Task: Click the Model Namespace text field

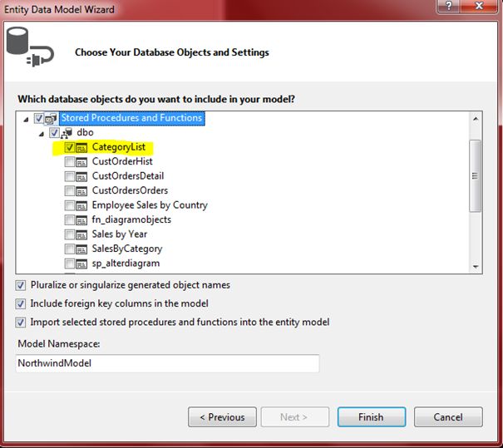Action: pyautogui.click(x=167, y=363)
